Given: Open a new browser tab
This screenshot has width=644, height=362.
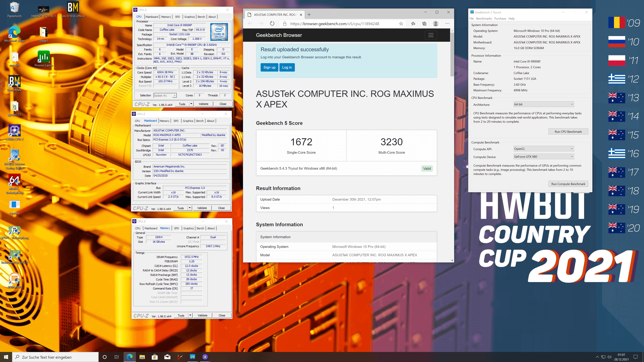Looking at the screenshot, I should point(309,14).
